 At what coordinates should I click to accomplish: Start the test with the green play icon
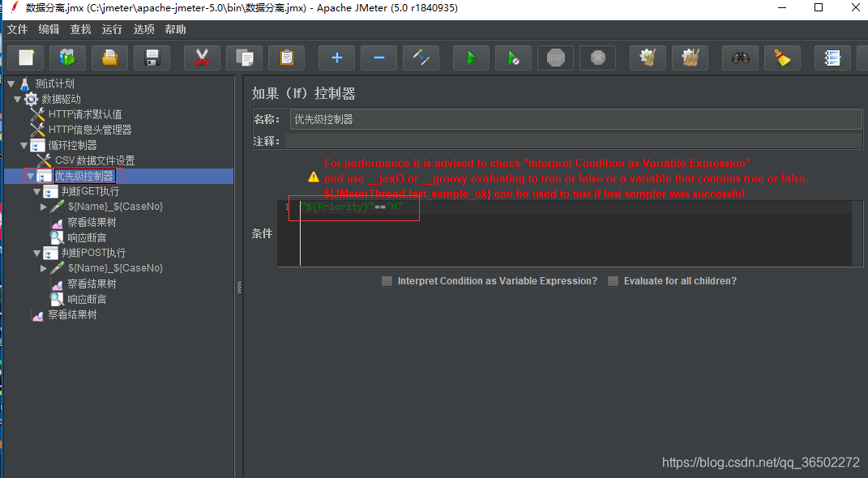(471, 58)
